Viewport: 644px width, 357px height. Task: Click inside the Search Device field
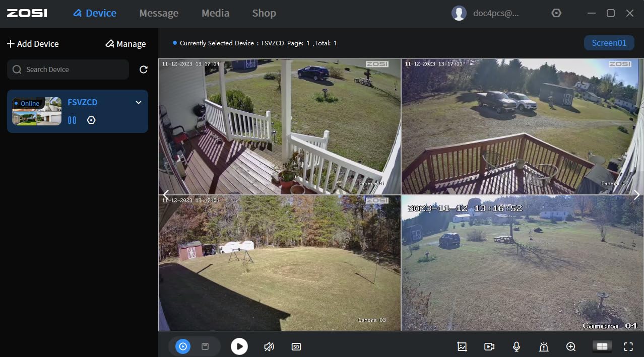(x=68, y=69)
